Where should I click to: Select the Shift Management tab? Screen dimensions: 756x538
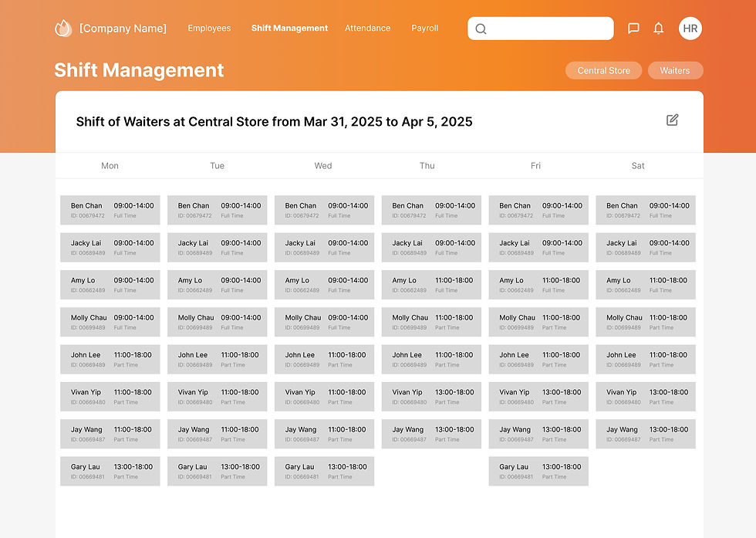point(289,28)
